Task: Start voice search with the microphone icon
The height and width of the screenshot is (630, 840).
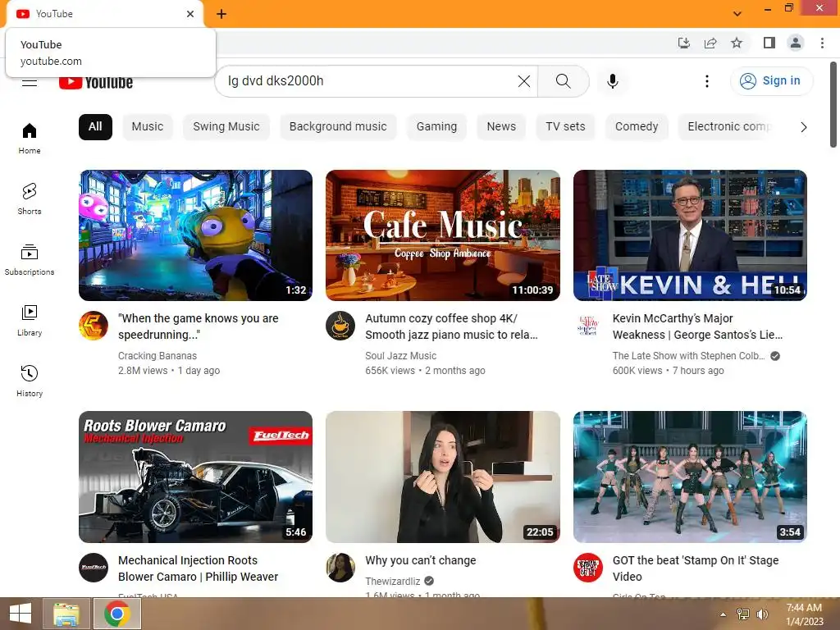Action: (x=612, y=81)
